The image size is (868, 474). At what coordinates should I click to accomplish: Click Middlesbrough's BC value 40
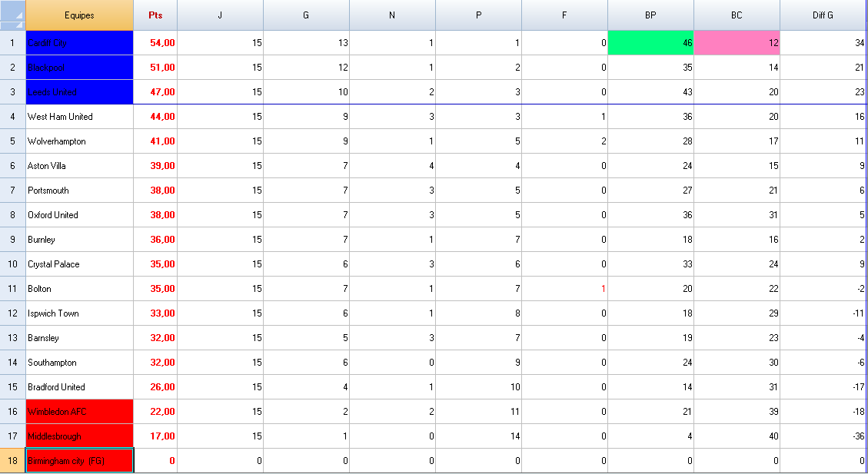[x=737, y=436]
